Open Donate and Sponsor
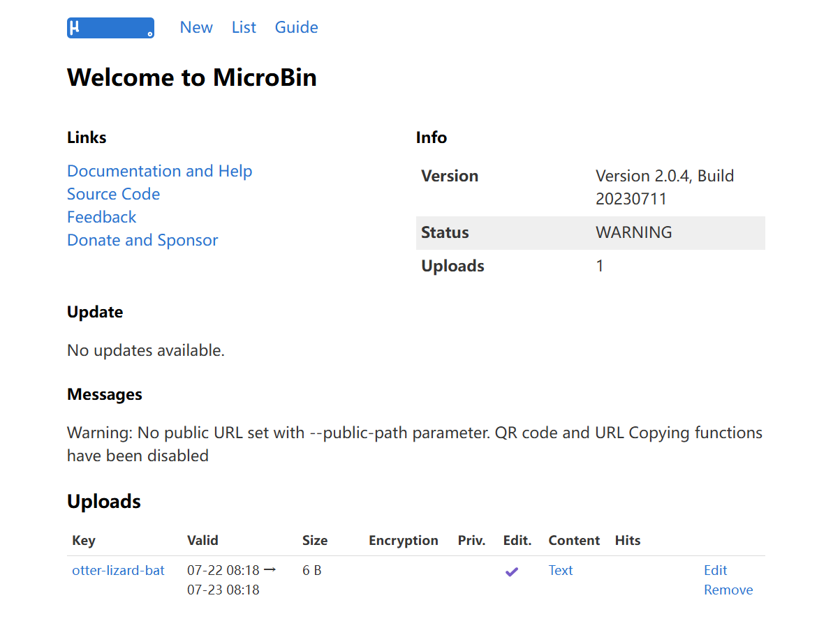This screenshot has height=621, width=840. click(142, 240)
